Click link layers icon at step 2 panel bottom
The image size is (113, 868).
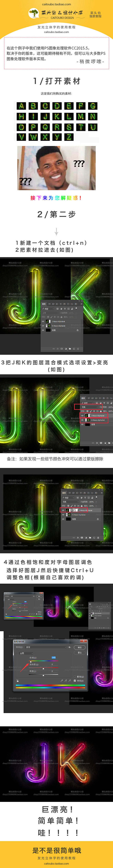(53, 349)
